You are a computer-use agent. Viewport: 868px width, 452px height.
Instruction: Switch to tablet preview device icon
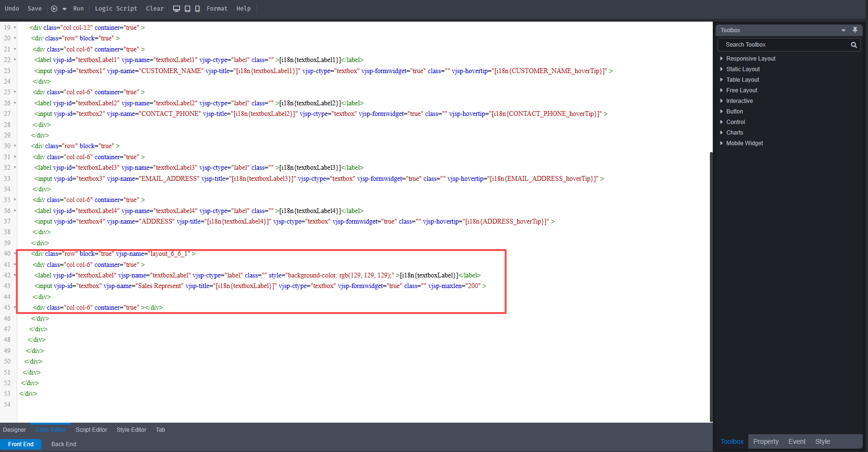tap(187, 9)
